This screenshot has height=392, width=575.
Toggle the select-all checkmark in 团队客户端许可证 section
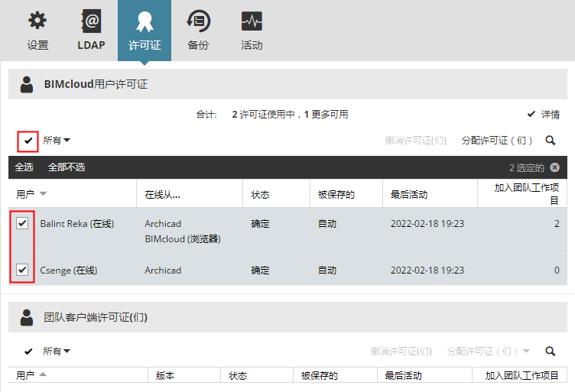click(28, 352)
